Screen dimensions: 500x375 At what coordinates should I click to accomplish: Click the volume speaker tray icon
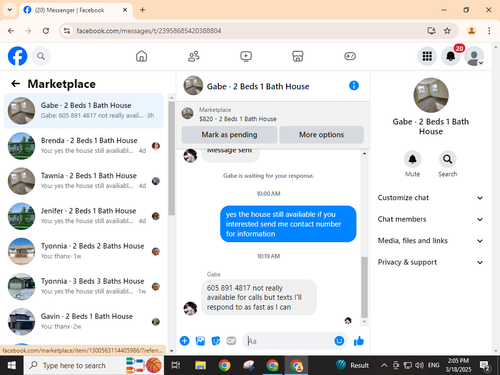pos(418,366)
